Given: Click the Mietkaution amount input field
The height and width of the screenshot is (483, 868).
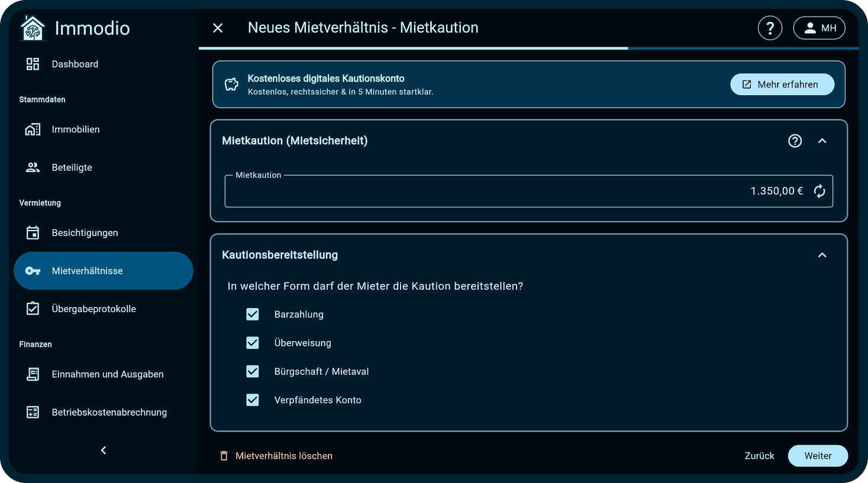Looking at the screenshot, I should [x=528, y=191].
